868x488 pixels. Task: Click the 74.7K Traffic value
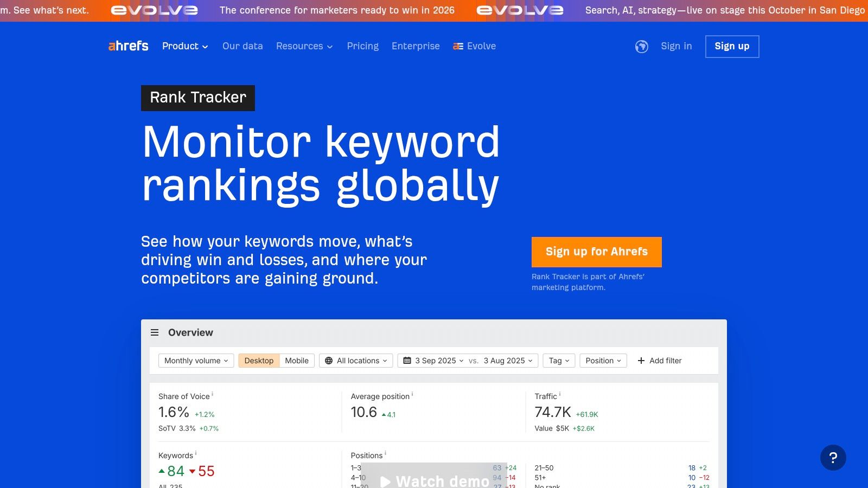[553, 412]
